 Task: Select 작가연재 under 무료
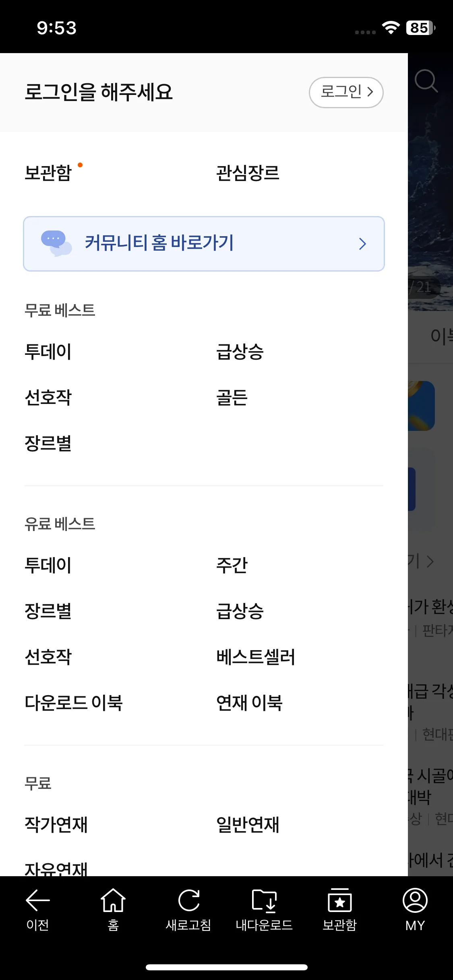tap(56, 825)
